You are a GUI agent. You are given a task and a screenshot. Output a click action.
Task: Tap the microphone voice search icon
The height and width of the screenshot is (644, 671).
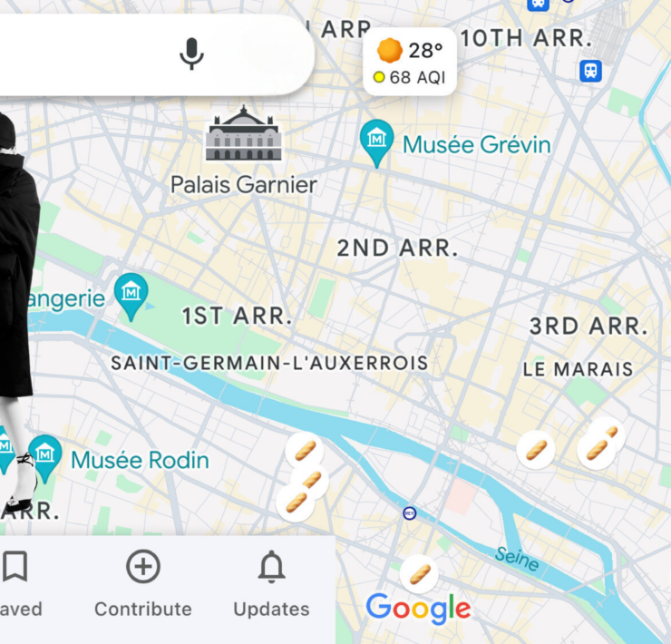click(x=191, y=54)
